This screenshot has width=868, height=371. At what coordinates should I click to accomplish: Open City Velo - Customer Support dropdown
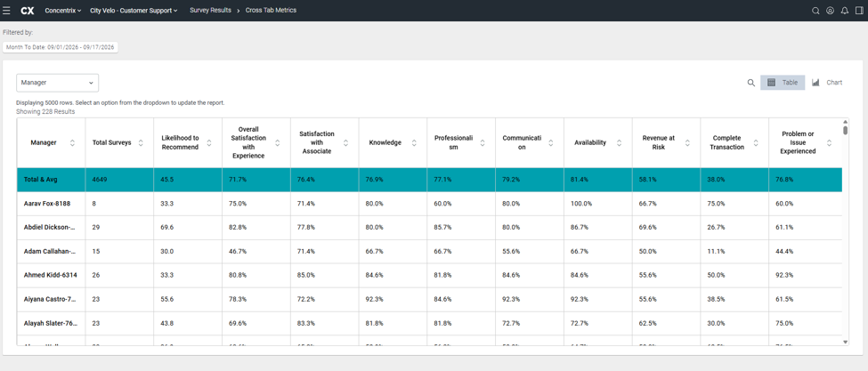(x=134, y=11)
